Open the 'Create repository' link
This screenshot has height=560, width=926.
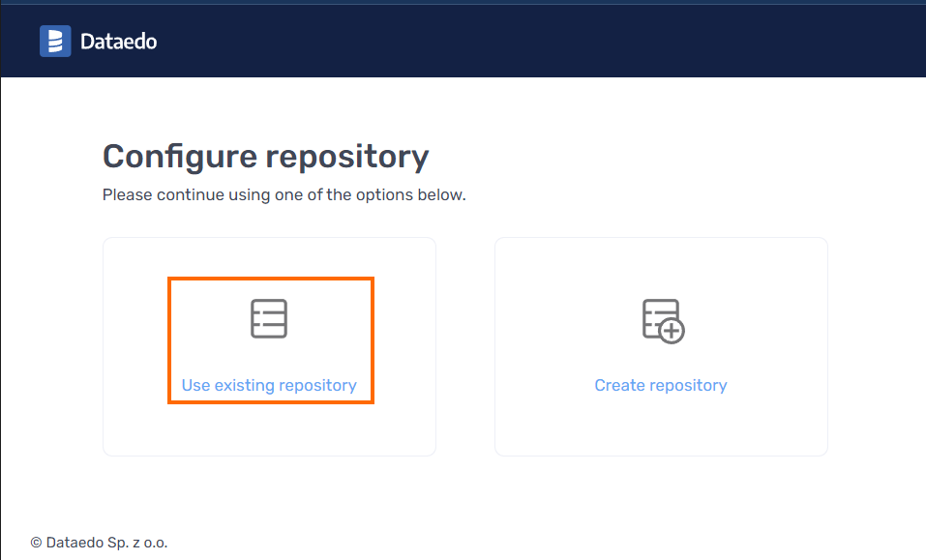pos(661,385)
